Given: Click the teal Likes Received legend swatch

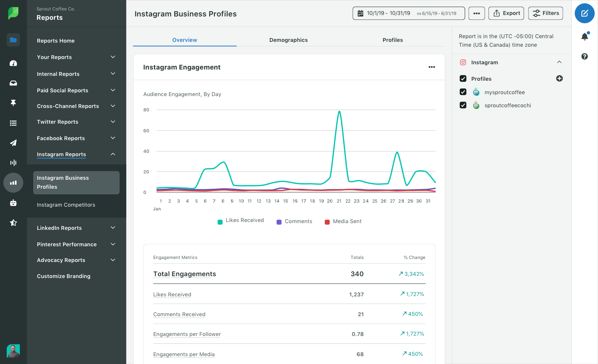Looking at the screenshot, I should 220,222.
